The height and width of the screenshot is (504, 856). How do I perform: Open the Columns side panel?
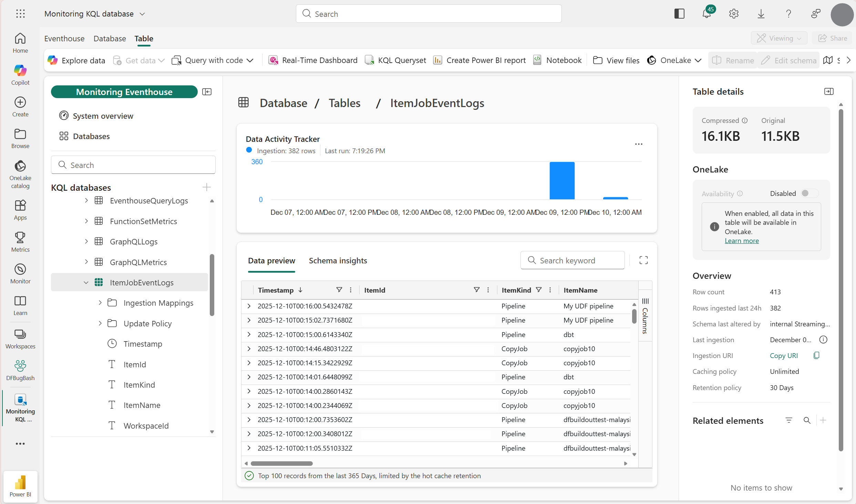645,316
